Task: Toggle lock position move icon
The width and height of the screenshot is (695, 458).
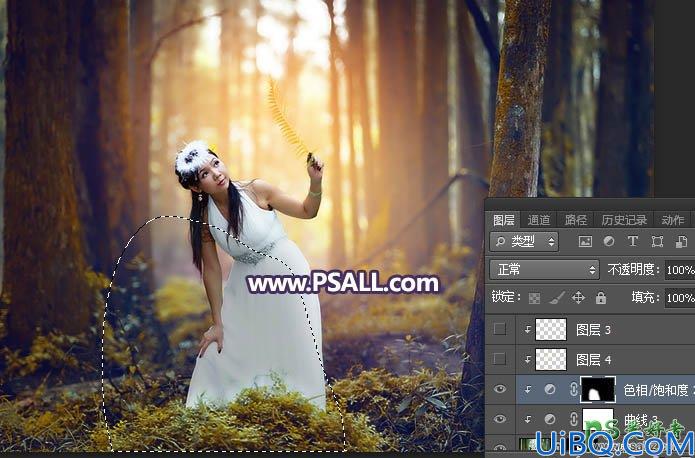Action: click(578, 298)
